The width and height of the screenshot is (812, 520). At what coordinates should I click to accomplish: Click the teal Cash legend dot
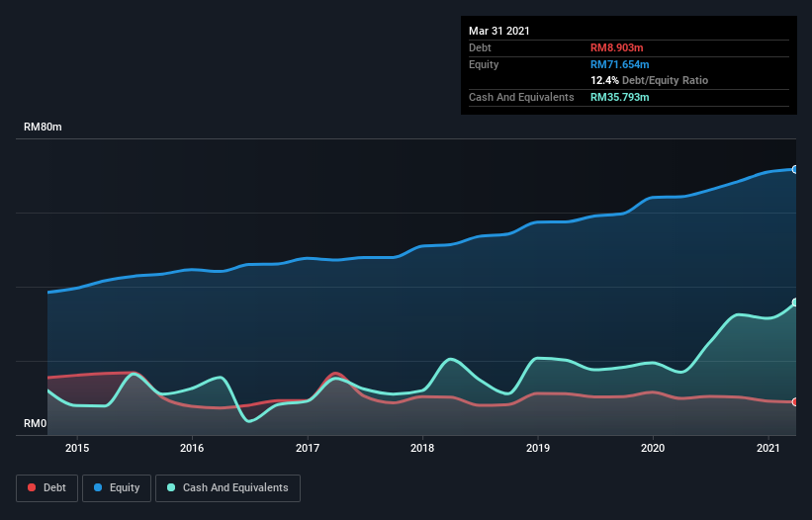172,487
